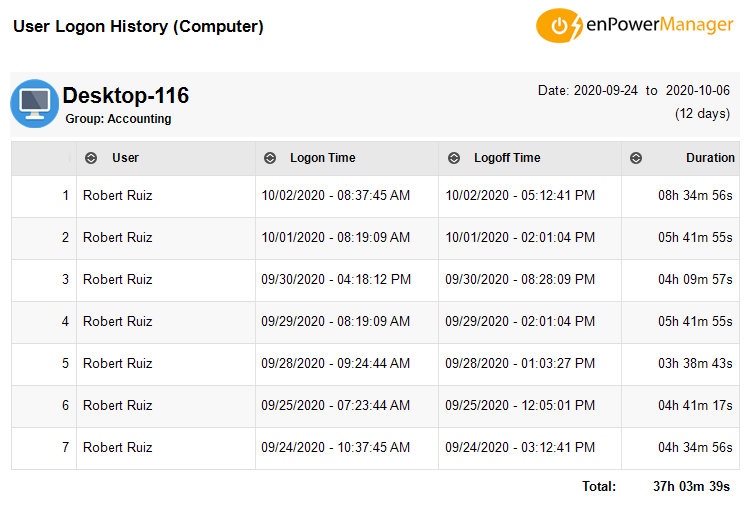Click logoff time 09/28/2020 - 01:03:27 PM
Screen dimensions: 751x505
520,363
